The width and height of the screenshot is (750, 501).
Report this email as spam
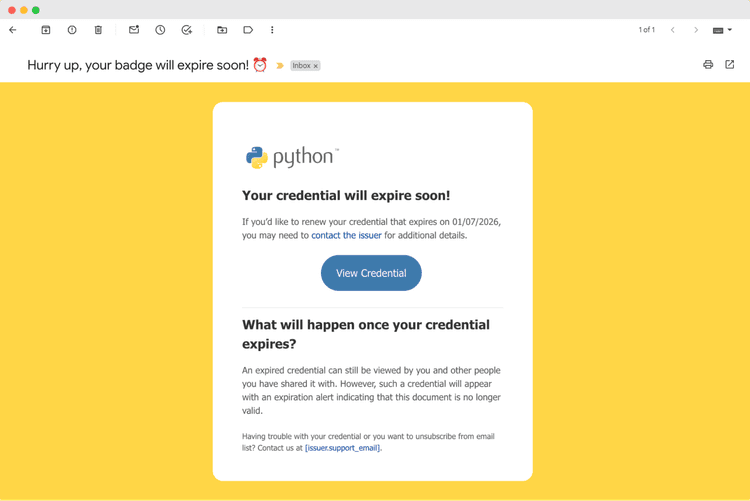click(x=72, y=30)
